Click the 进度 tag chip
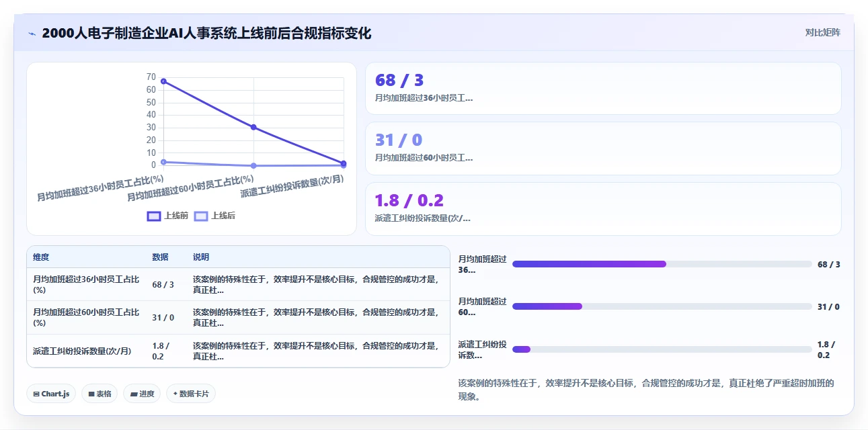The width and height of the screenshot is (868, 430). pos(142,394)
